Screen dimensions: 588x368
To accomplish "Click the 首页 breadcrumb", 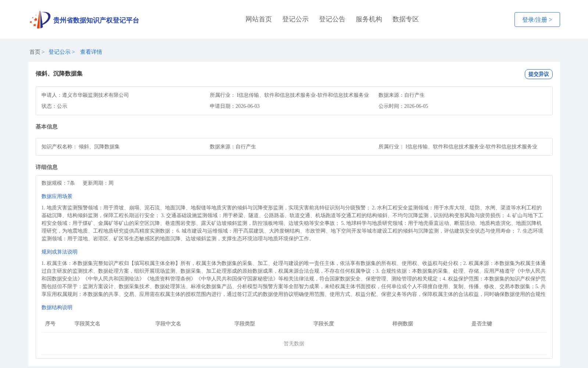I will click(x=35, y=52).
